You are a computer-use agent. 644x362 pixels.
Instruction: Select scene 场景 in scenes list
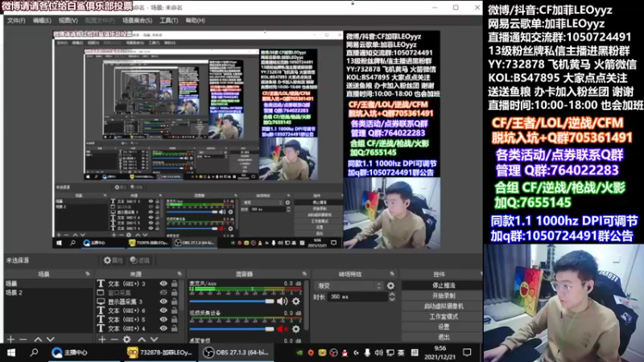click(48, 284)
